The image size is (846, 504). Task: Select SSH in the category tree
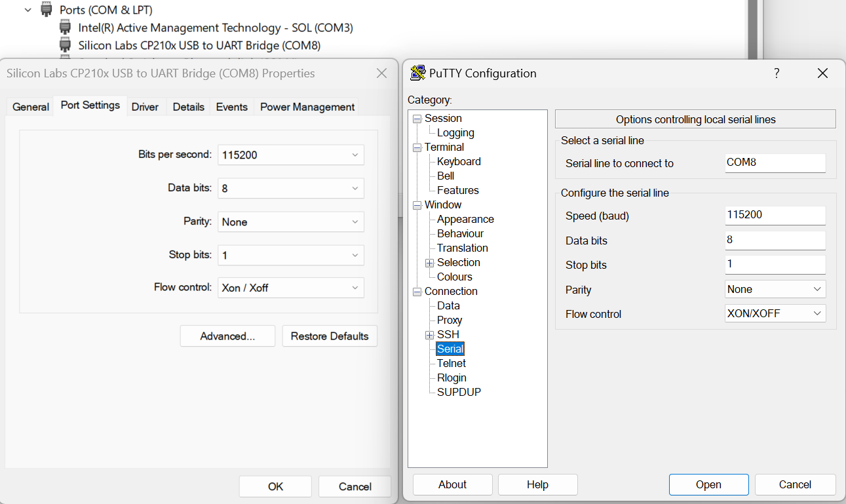448,335
